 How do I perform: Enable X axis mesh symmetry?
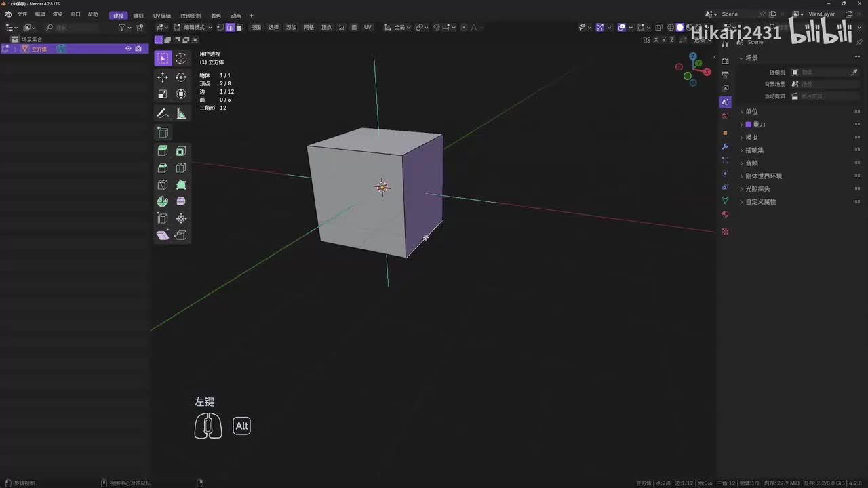[655, 40]
